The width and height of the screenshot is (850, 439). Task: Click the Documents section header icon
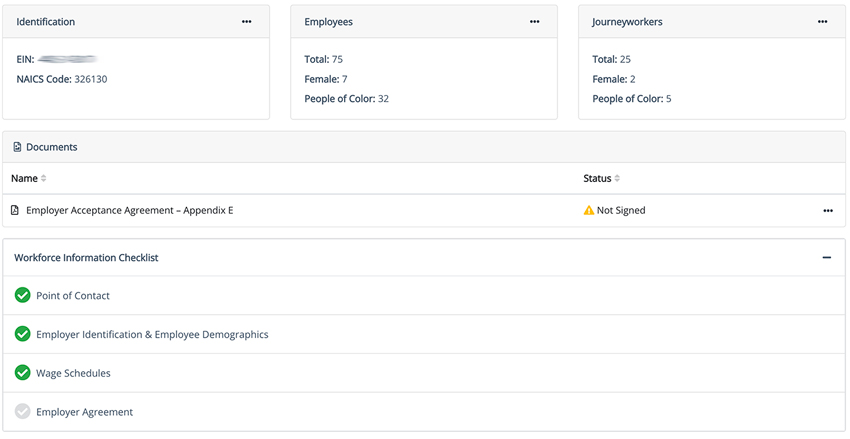(x=17, y=147)
